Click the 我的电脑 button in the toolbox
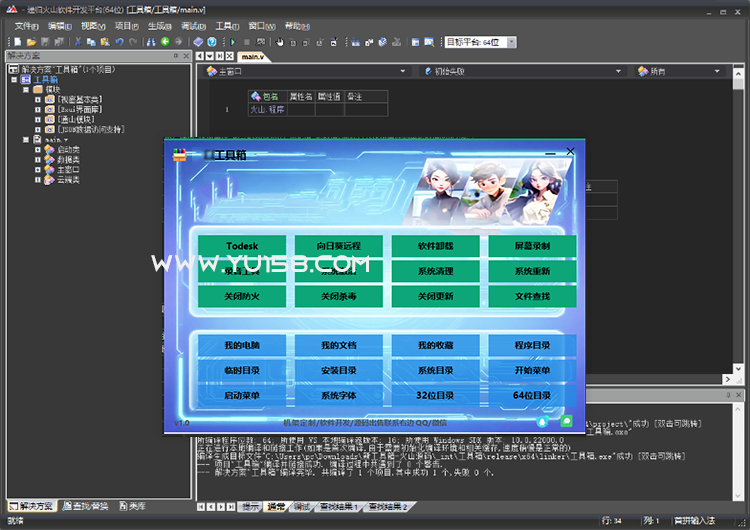The image size is (750, 530). tap(242, 345)
